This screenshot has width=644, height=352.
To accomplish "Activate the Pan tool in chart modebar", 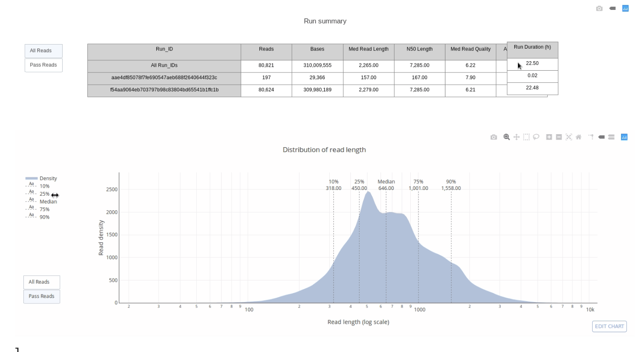I will pyautogui.click(x=516, y=137).
